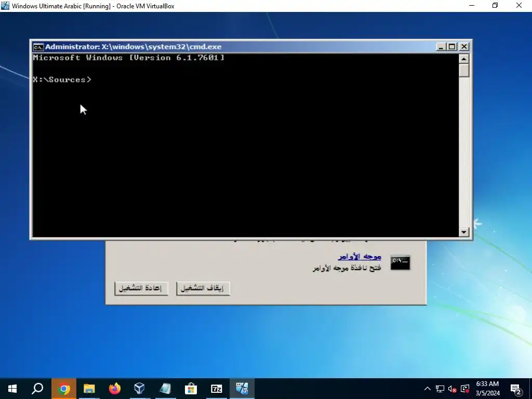532x399 pixels.
Task: Click the muted volume tray icon
Action: pyautogui.click(x=453, y=389)
